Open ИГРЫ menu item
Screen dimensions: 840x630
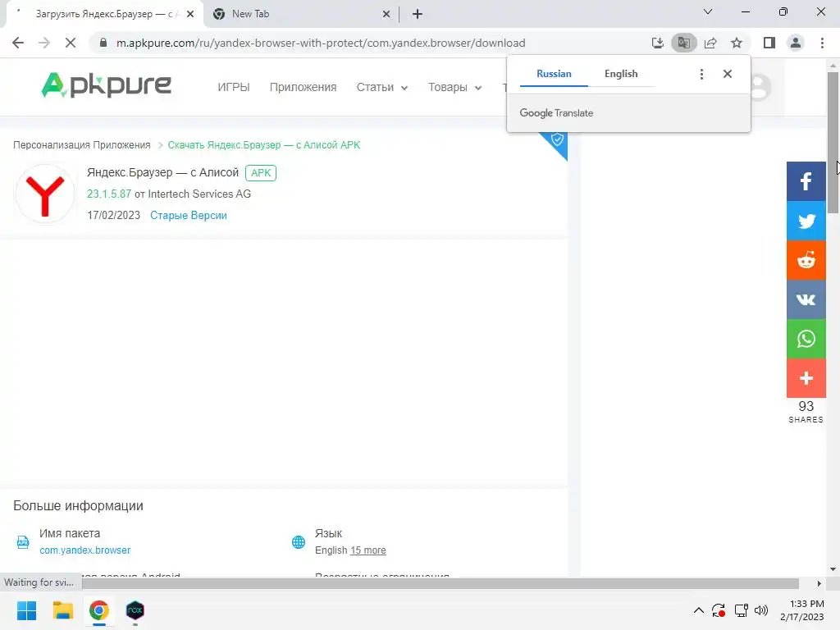(x=234, y=87)
